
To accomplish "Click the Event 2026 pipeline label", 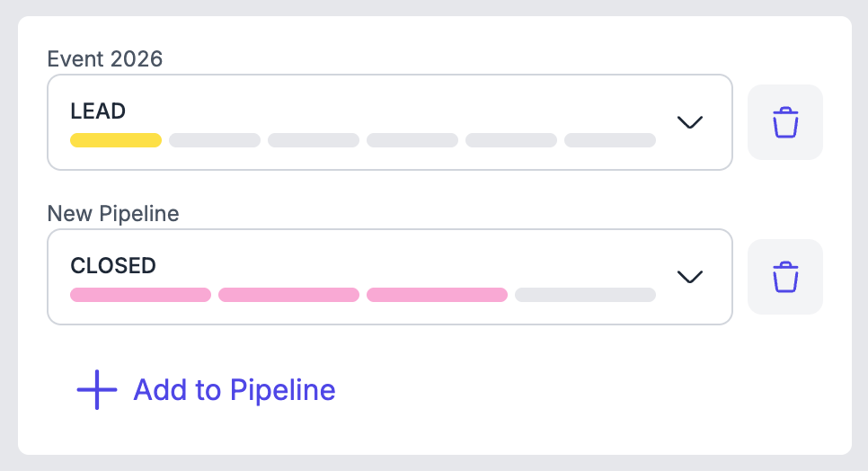I will [x=105, y=59].
